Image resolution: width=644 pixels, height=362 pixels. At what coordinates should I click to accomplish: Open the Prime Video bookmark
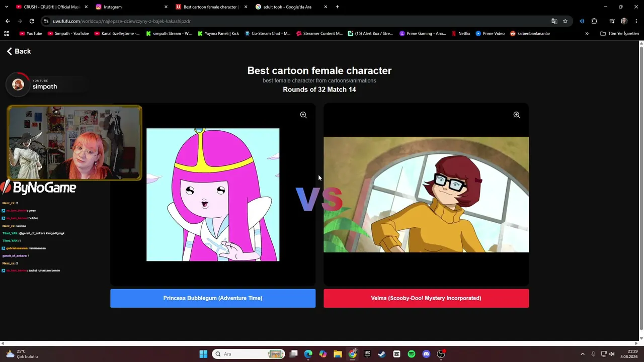point(490,34)
